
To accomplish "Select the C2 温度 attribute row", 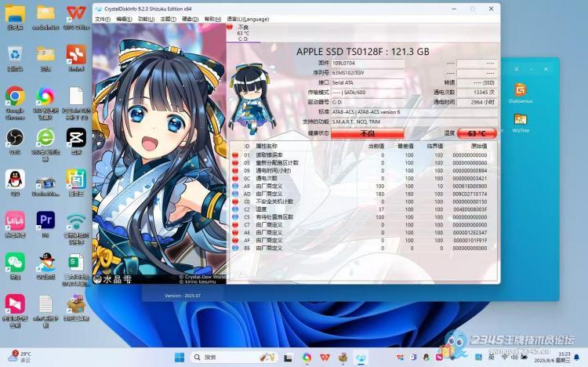I will click(x=364, y=209).
